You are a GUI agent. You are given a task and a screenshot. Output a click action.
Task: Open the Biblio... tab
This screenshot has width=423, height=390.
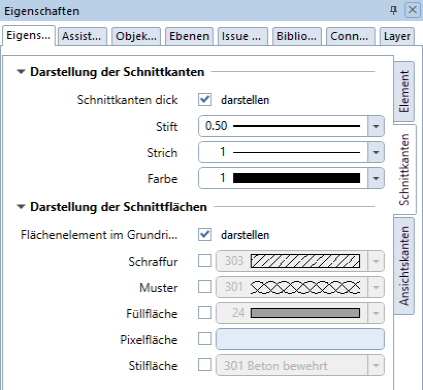pyautogui.click(x=297, y=36)
